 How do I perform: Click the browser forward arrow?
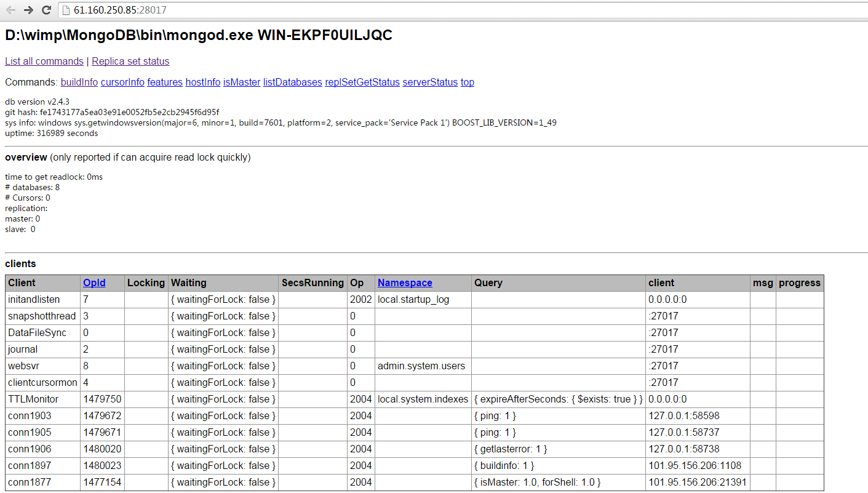click(x=28, y=10)
